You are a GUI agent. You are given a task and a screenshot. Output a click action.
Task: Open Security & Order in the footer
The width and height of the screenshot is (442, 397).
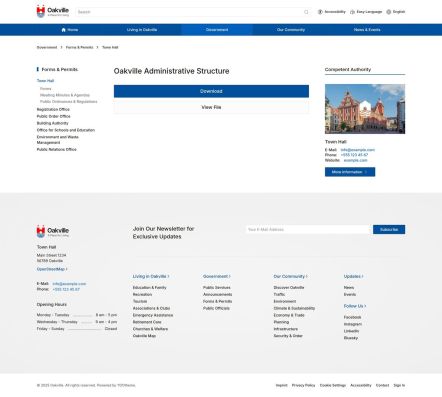point(288,336)
